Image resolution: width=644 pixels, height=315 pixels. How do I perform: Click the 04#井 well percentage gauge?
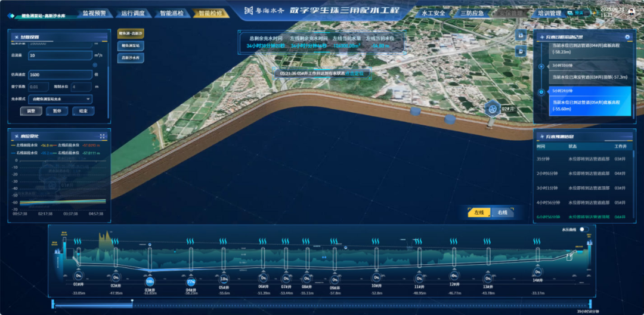tap(191, 281)
